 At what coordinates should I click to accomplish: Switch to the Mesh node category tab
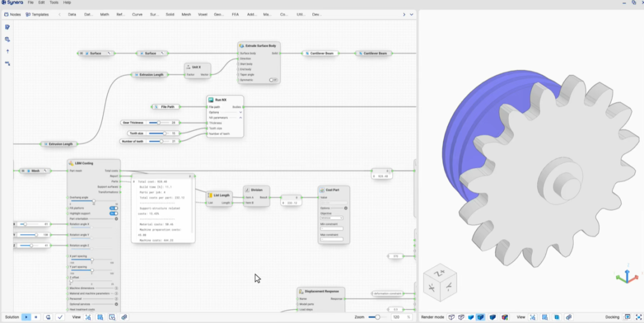186,14
